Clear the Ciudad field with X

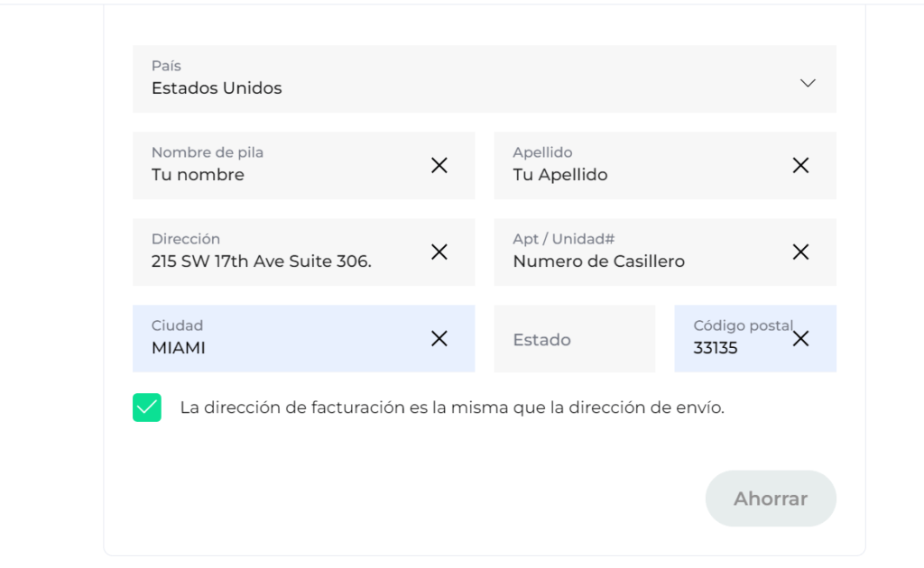click(x=439, y=338)
